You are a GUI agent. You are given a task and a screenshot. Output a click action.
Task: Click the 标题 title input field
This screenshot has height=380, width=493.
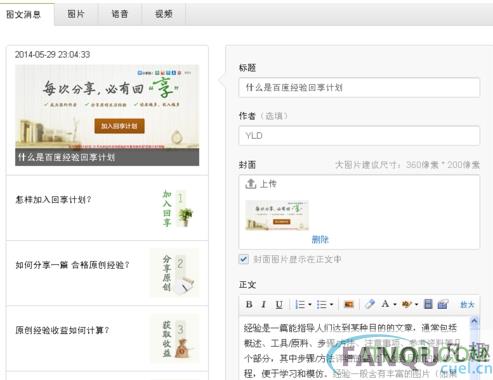[x=359, y=88]
